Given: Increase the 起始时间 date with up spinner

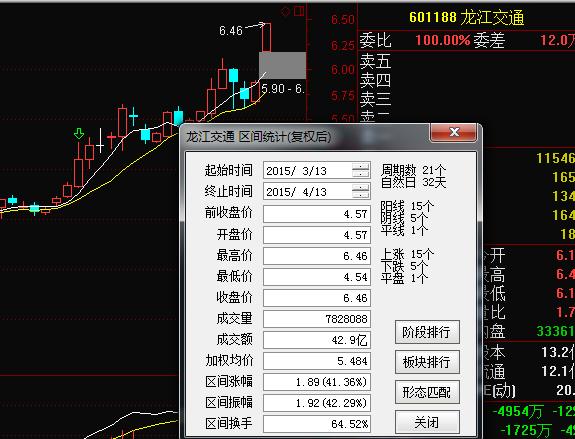Looking at the screenshot, I should coord(360,167).
